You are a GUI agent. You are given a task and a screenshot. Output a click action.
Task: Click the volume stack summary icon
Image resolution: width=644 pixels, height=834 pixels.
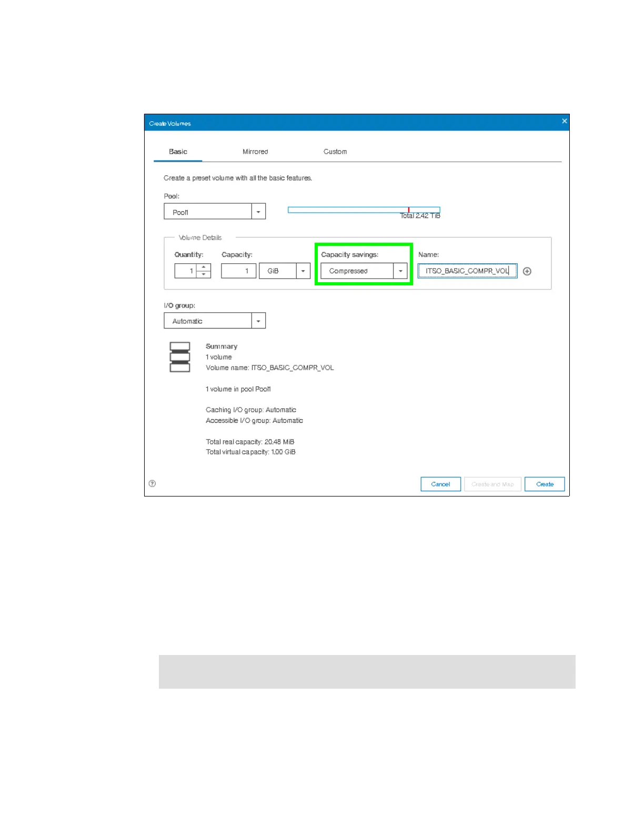tap(180, 357)
